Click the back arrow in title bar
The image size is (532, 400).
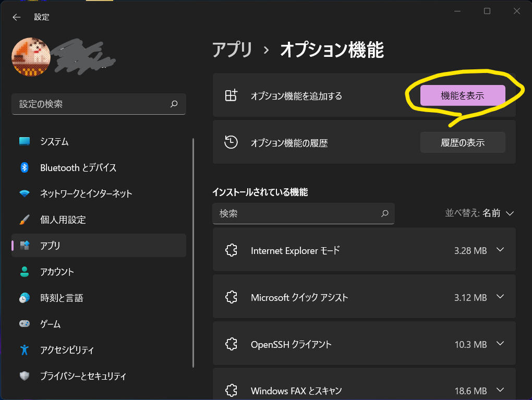(x=17, y=17)
